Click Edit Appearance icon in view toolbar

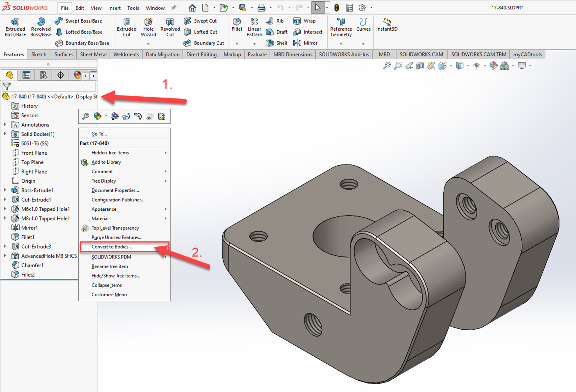click(493, 66)
